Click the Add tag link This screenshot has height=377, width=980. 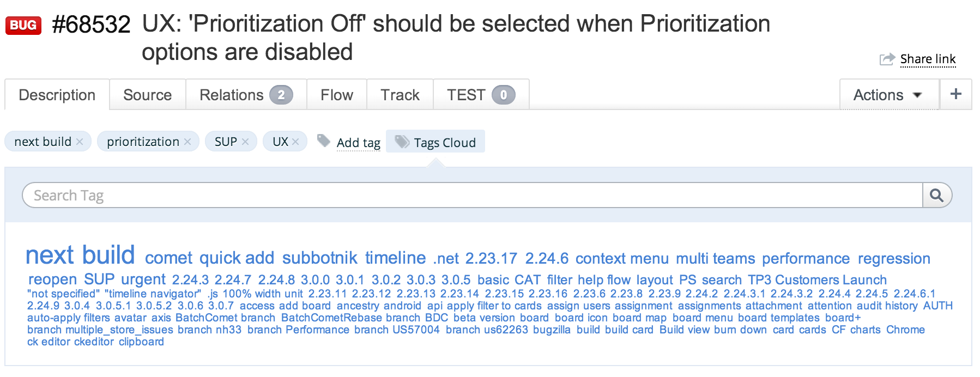[x=358, y=143]
